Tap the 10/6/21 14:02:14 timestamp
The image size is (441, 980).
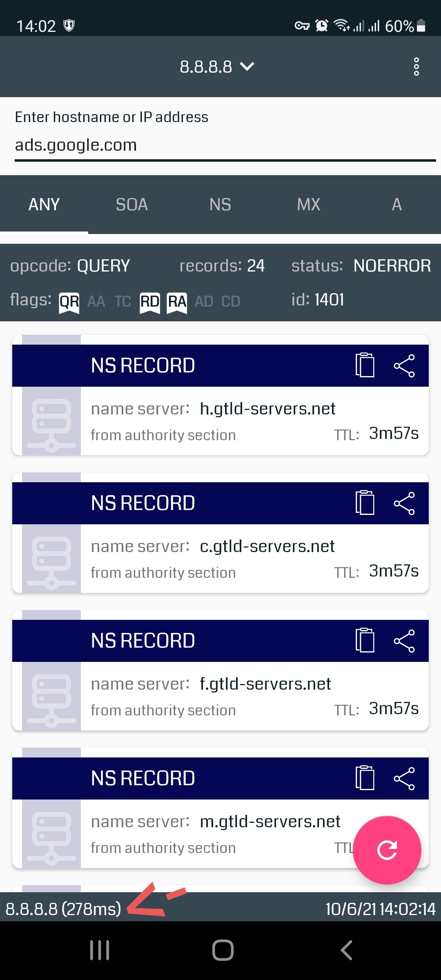(x=381, y=909)
